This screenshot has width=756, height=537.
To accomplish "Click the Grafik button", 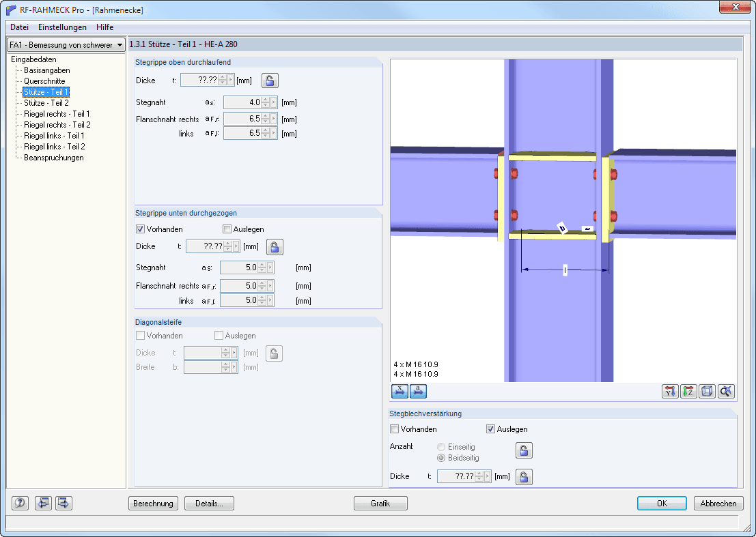I will [380, 504].
